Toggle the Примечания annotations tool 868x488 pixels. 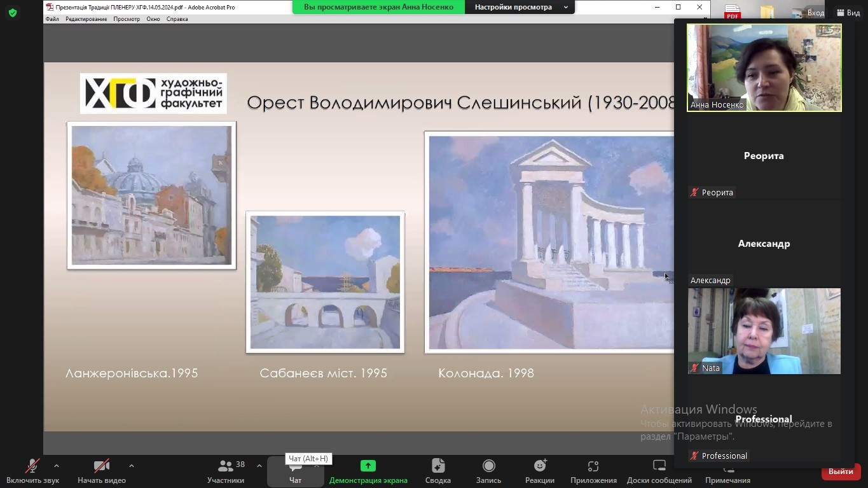pyautogui.click(x=727, y=471)
